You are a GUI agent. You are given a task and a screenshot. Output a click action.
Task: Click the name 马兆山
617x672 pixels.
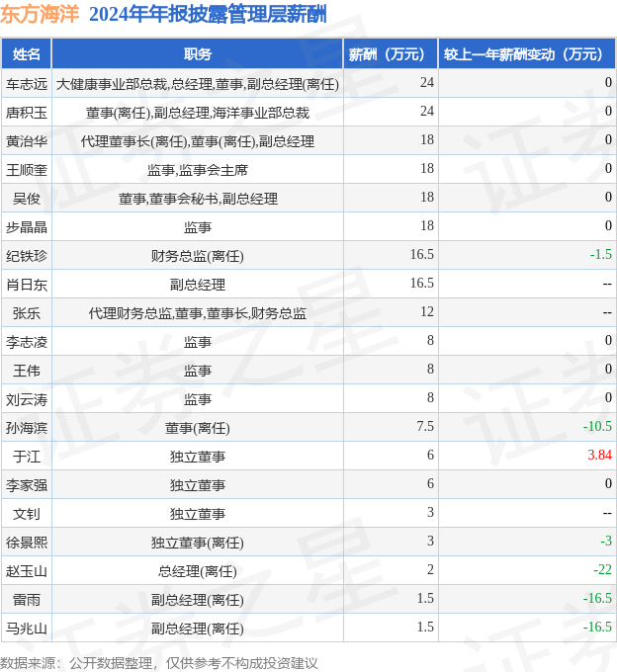(26, 630)
